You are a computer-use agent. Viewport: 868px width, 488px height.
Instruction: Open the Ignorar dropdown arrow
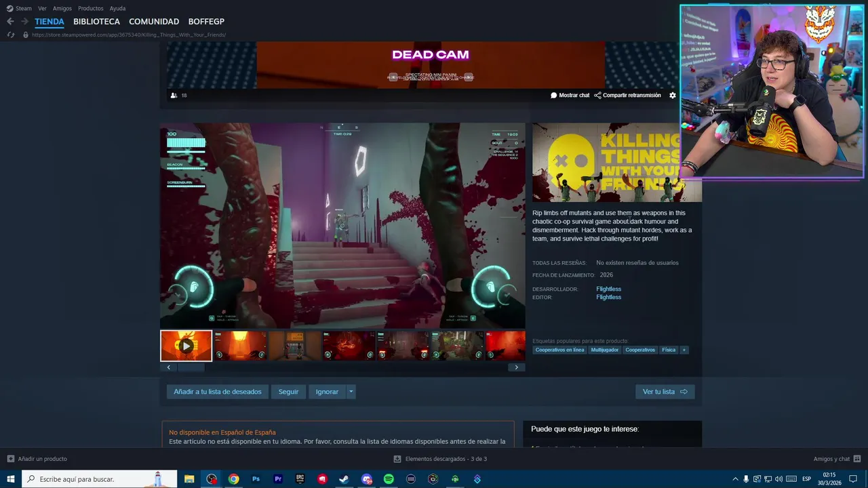tap(351, 392)
